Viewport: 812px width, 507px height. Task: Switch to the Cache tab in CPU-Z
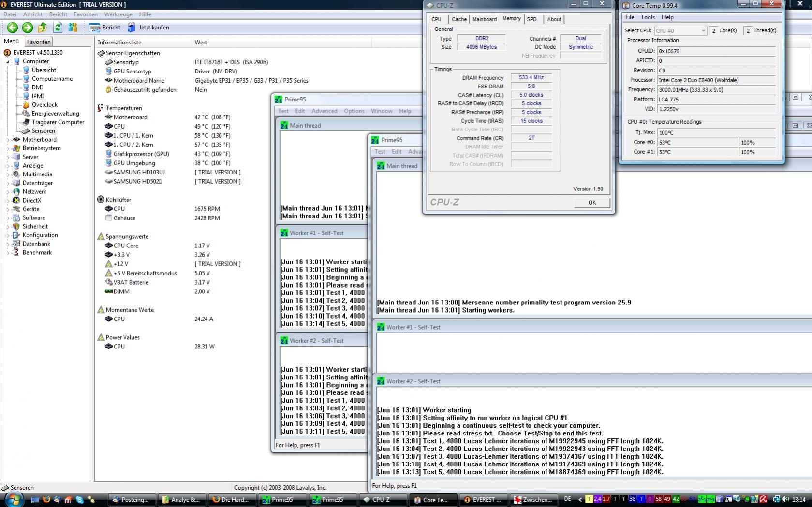coord(459,19)
